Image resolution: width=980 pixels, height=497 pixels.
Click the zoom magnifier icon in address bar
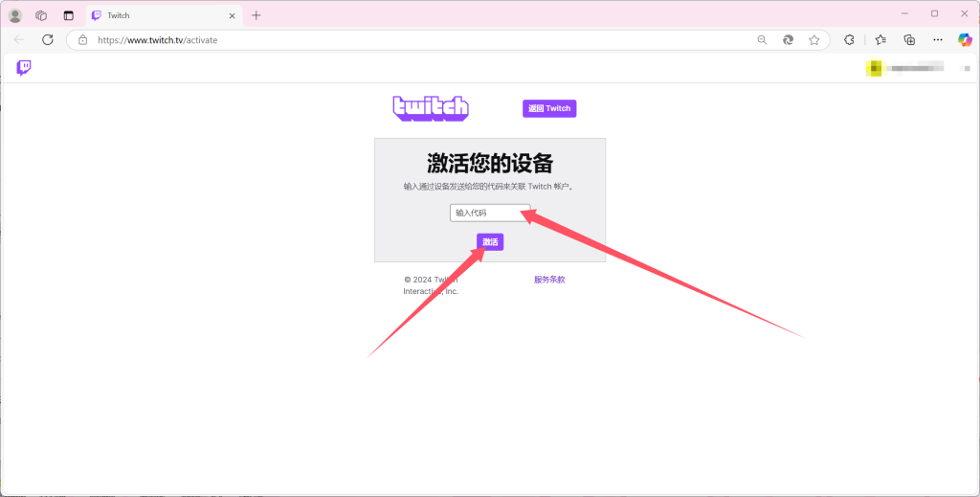pos(763,40)
